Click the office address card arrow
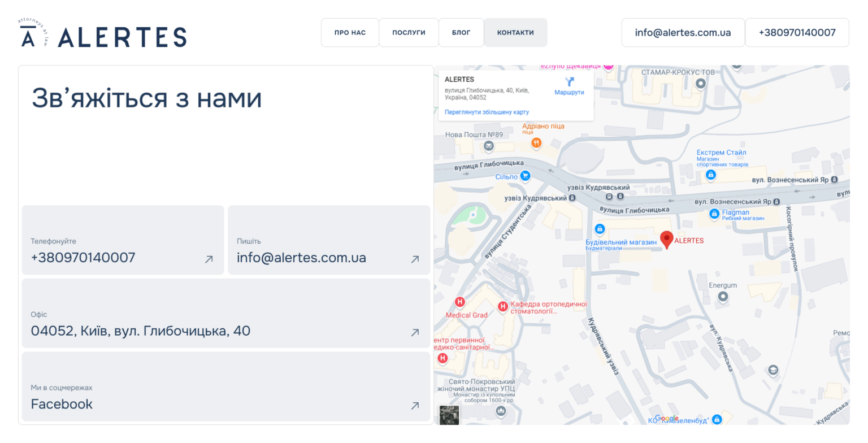The height and width of the screenshot is (443, 868). click(415, 332)
